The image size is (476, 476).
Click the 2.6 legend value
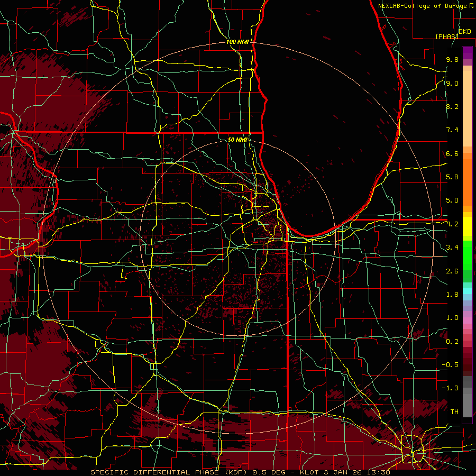tap(452, 271)
